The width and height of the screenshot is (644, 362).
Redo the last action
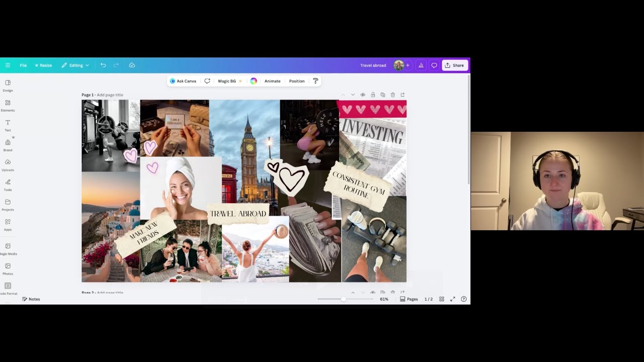(116, 65)
